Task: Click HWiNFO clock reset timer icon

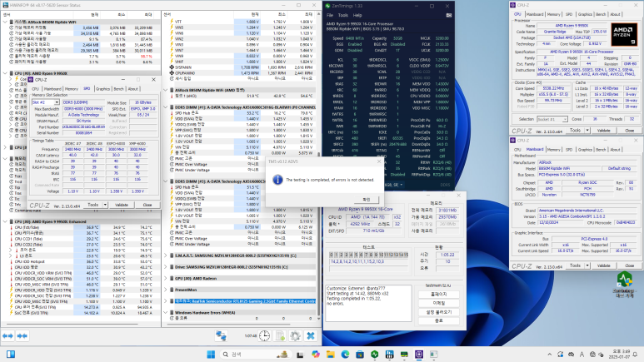Action: [x=264, y=335]
